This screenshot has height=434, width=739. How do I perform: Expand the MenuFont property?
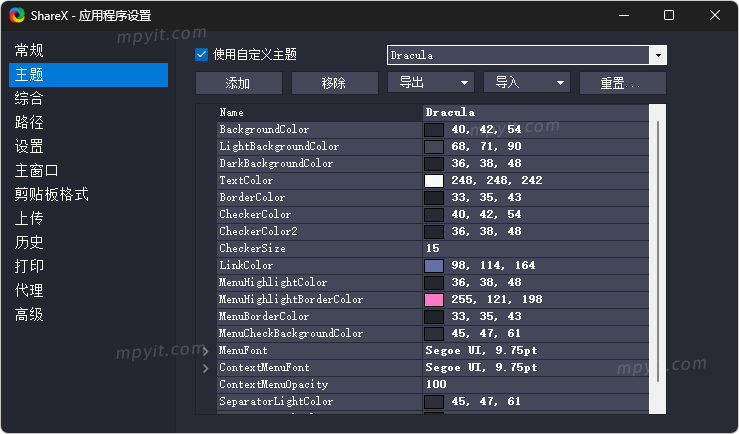[x=205, y=351]
